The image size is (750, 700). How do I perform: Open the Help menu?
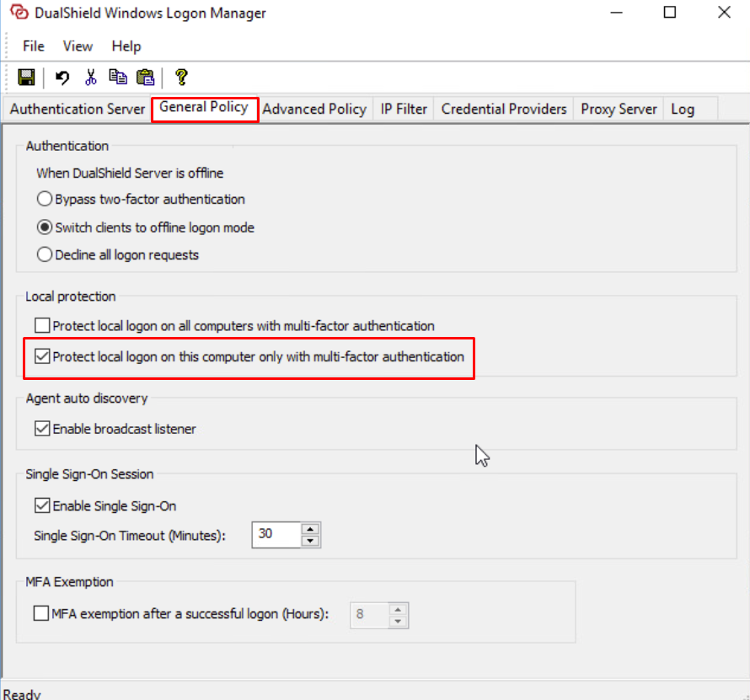[126, 46]
